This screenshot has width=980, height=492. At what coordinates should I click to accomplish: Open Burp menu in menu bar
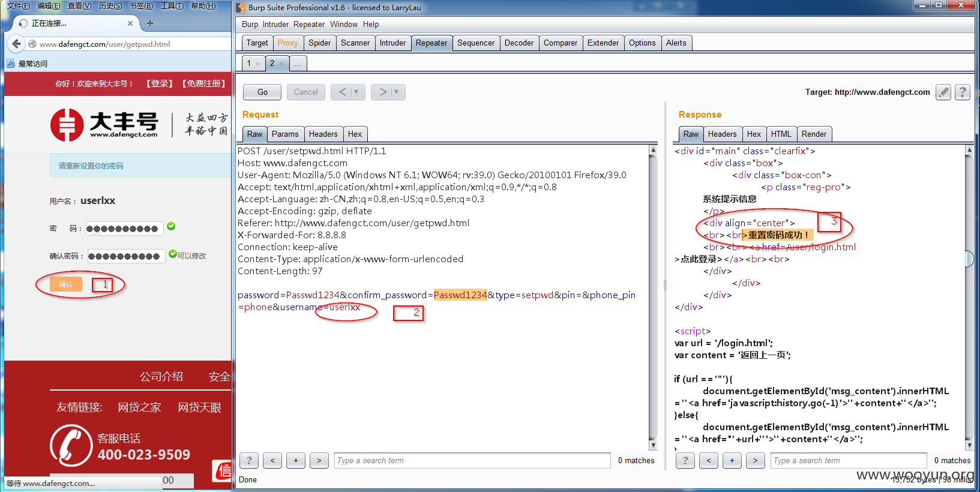click(x=250, y=24)
